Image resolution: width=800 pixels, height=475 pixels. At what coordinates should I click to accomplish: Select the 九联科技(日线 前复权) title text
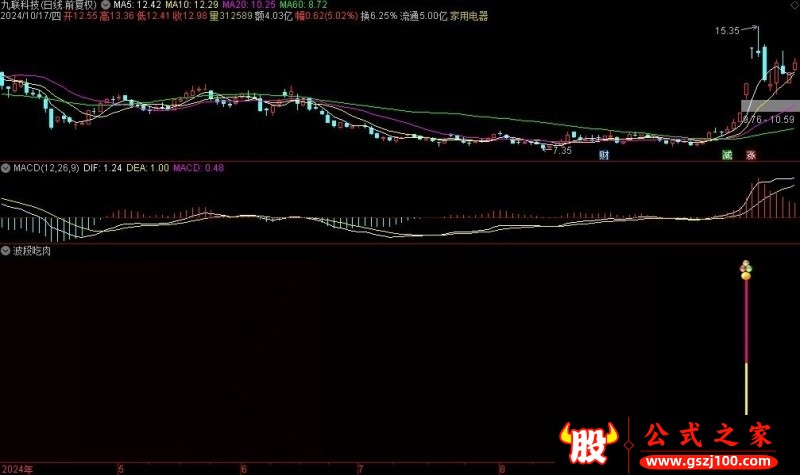(49, 5)
